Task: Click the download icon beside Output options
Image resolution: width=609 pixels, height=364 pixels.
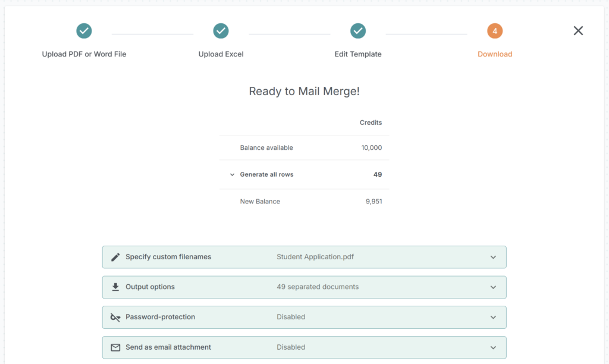Action: 115,287
